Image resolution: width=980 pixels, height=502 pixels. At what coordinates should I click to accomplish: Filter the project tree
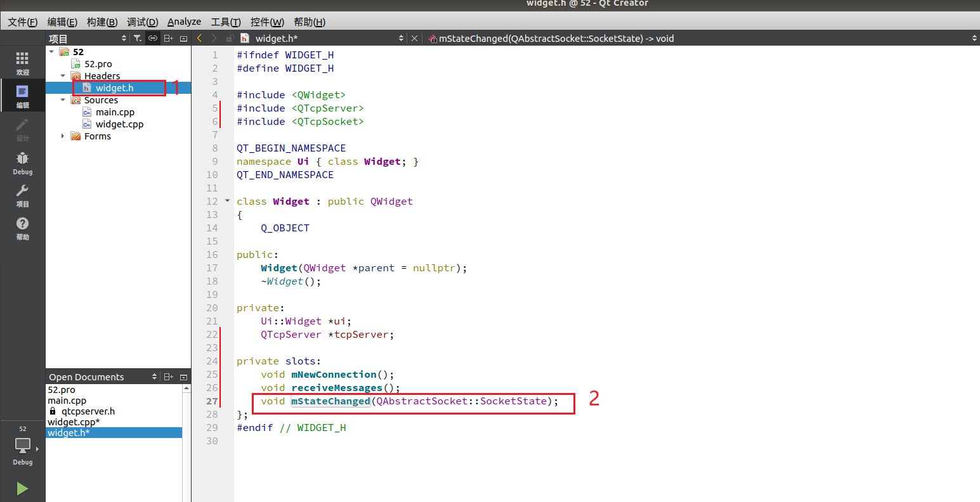pyautogui.click(x=138, y=39)
